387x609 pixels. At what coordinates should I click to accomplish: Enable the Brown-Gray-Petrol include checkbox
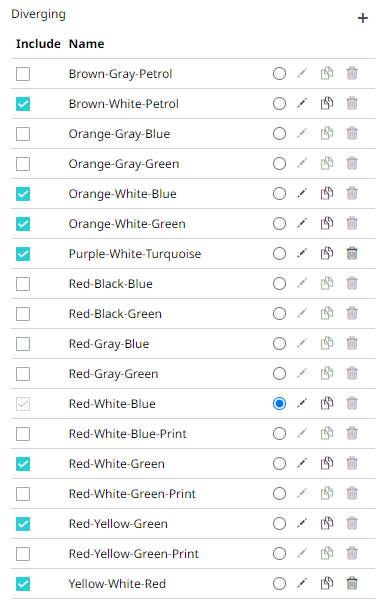23,74
